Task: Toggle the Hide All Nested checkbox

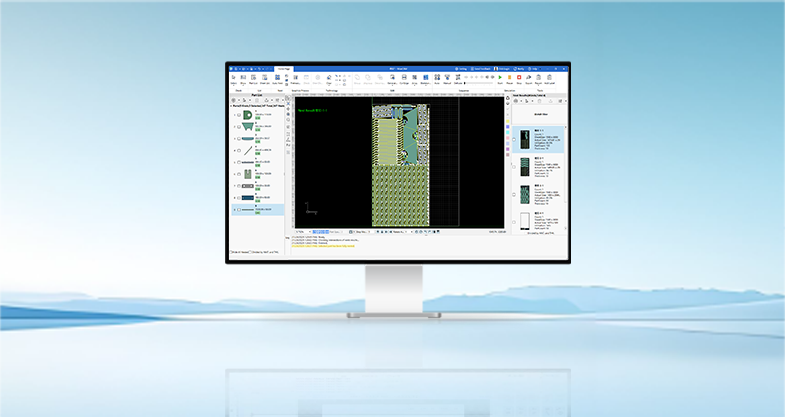Action: tap(232, 252)
